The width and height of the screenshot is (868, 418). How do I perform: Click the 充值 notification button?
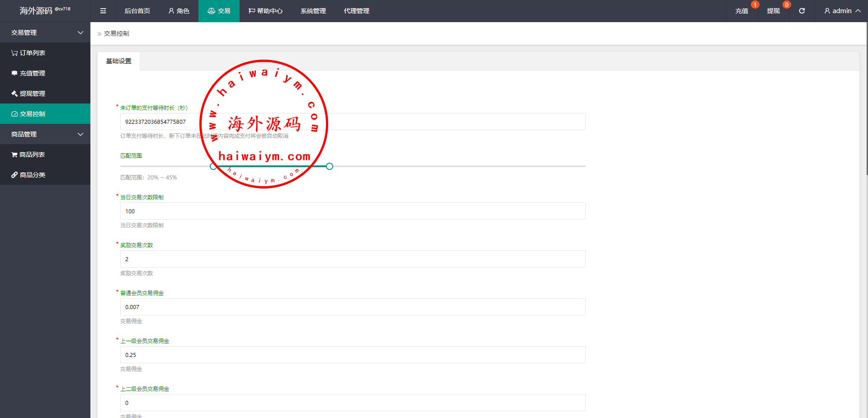pos(741,11)
